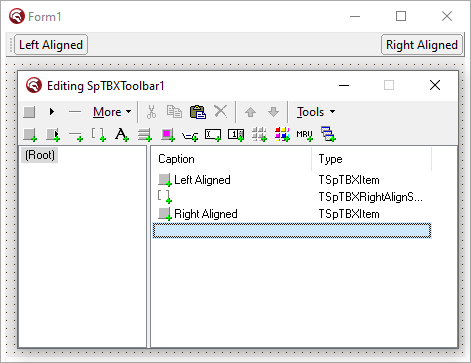Add a right-align spacer bracket icon
This screenshot has width=471, height=363.
coord(99,135)
